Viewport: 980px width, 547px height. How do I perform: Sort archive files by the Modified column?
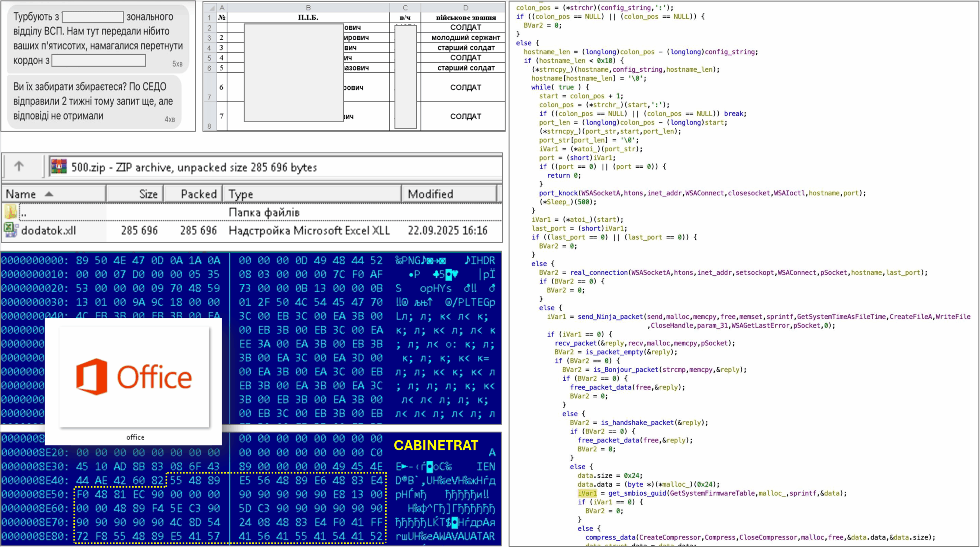coord(431,194)
